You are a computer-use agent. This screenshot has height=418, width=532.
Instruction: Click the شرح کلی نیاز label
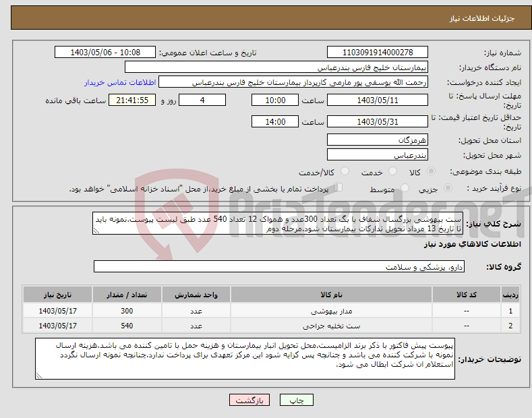click(x=494, y=224)
